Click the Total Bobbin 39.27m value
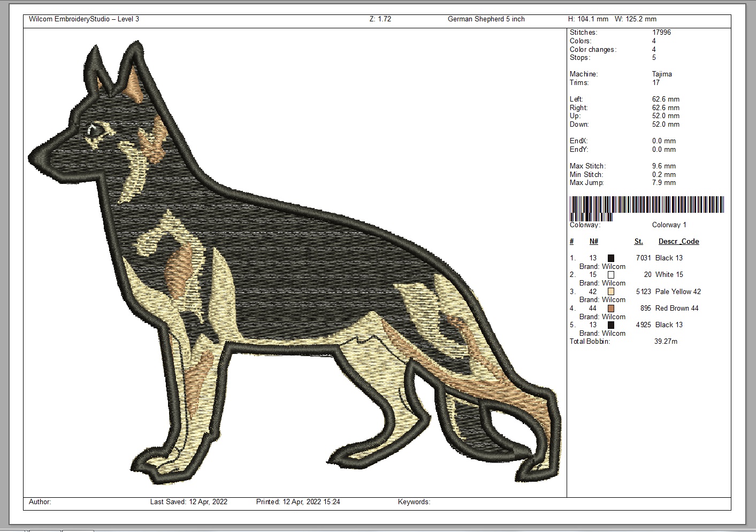The height and width of the screenshot is (532, 756). (x=666, y=342)
